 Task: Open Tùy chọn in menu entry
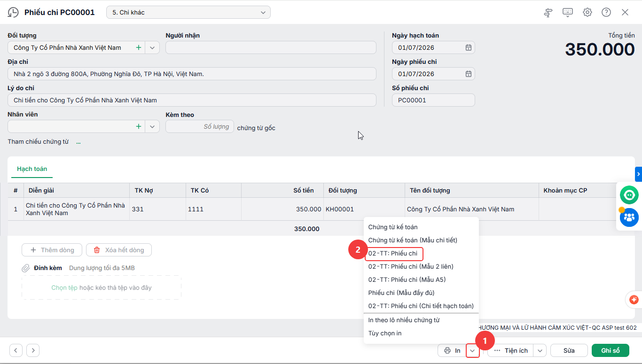(x=385, y=333)
